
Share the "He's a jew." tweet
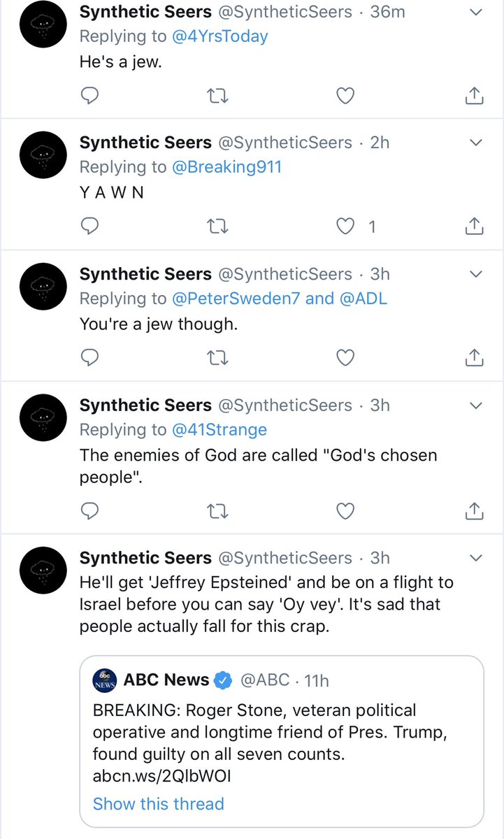tap(474, 96)
